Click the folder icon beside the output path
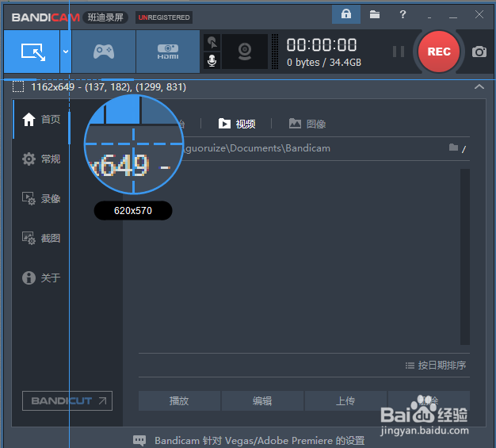The width and height of the screenshot is (496, 448). coord(454,147)
